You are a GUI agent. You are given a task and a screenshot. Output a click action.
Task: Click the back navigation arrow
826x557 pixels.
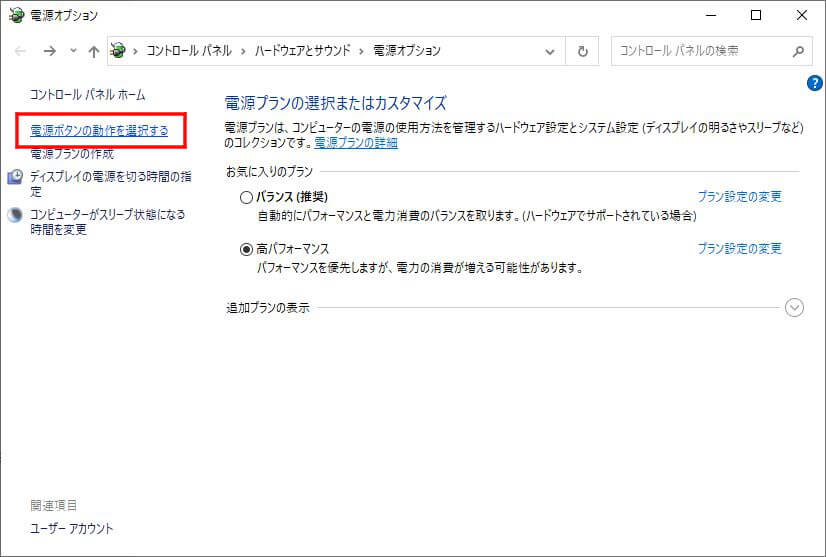[x=20, y=51]
